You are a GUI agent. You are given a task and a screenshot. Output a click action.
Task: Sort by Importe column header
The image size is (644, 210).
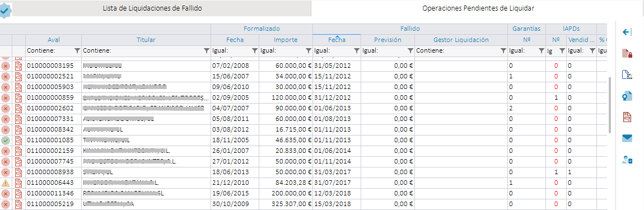pos(286,40)
